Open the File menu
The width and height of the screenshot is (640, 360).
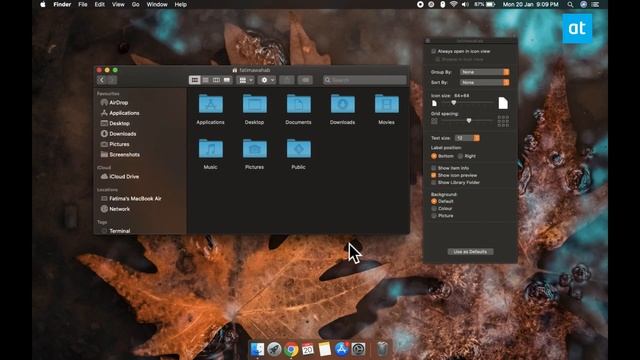pos(83,4)
